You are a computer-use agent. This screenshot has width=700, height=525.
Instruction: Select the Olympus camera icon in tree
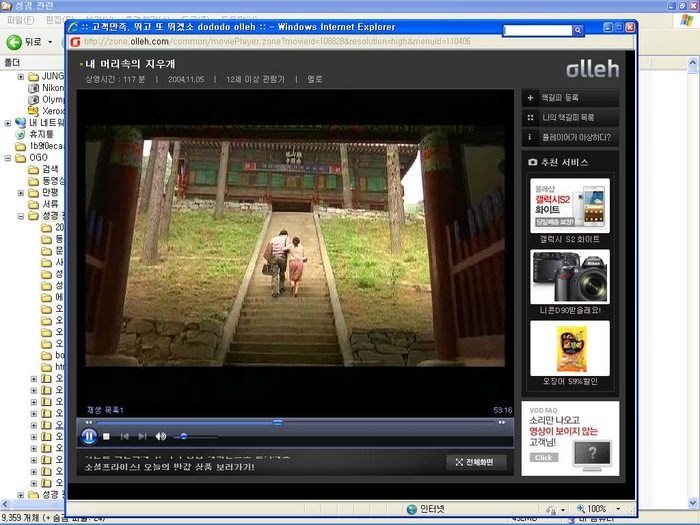(33, 100)
